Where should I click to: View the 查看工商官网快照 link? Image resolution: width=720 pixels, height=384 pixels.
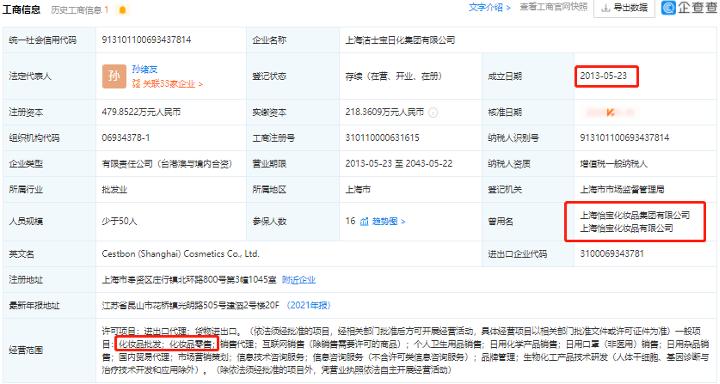[553, 7]
